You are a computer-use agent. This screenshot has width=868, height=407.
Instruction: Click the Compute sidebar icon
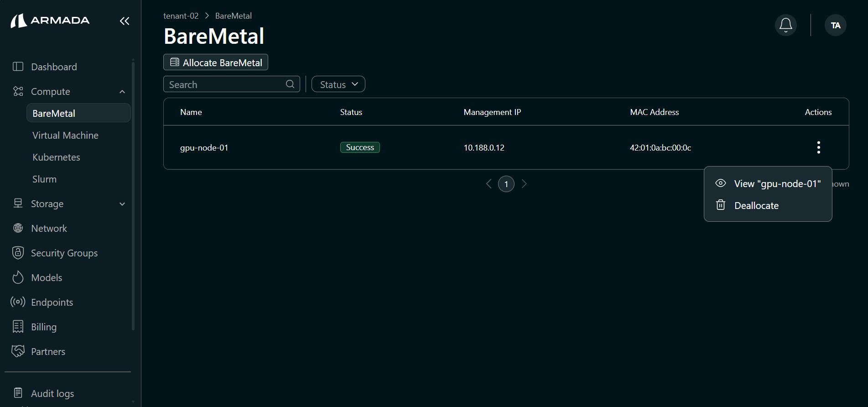pyautogui.click(x=18, y=91)
